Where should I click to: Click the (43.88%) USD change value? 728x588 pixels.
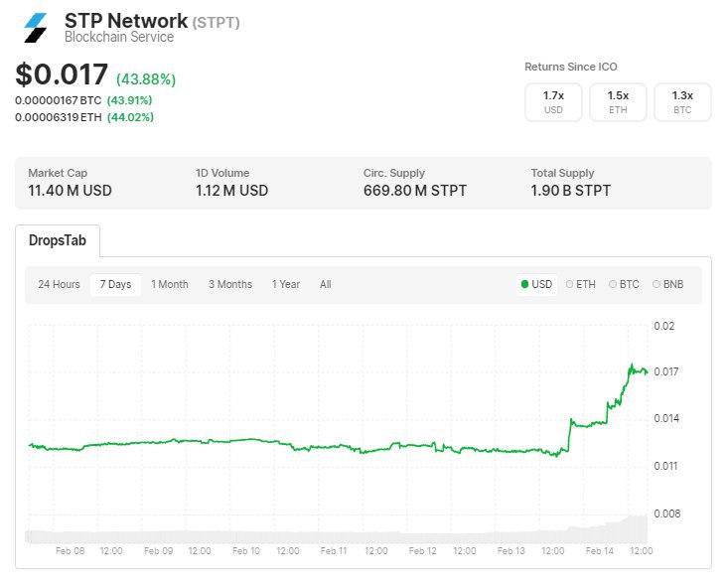146,79
